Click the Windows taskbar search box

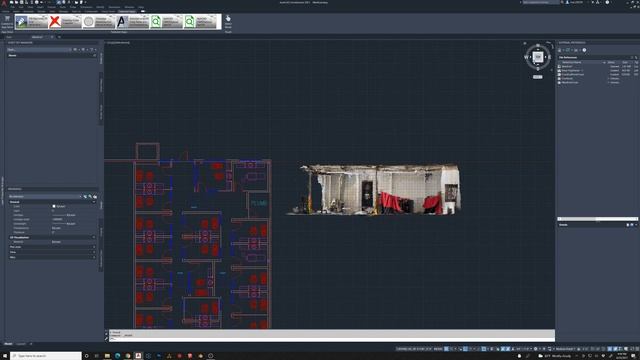point(46,356)
